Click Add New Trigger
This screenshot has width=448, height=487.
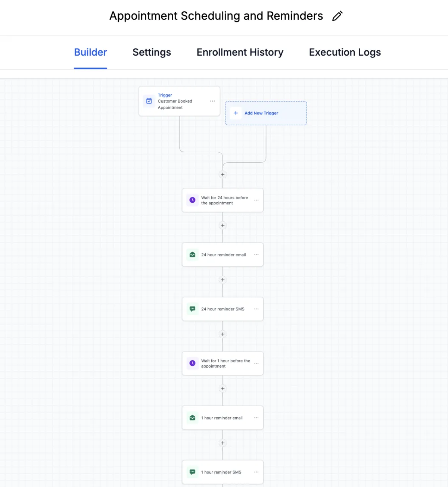[x=261, y=113]
